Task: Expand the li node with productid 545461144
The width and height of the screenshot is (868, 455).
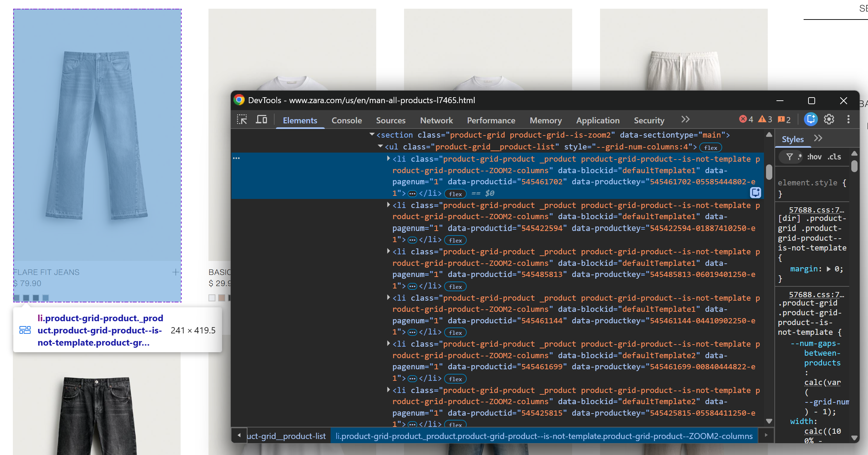Action: tap(388, 298)
